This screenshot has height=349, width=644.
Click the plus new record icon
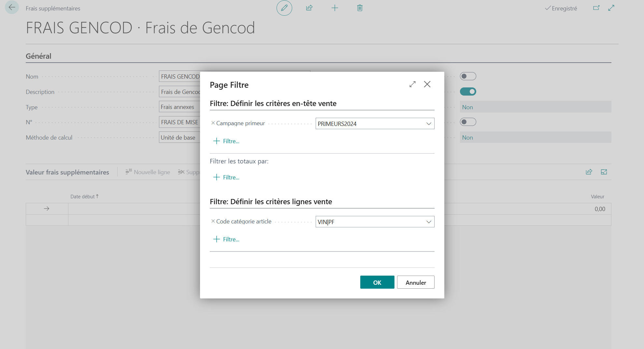[335, 8]
